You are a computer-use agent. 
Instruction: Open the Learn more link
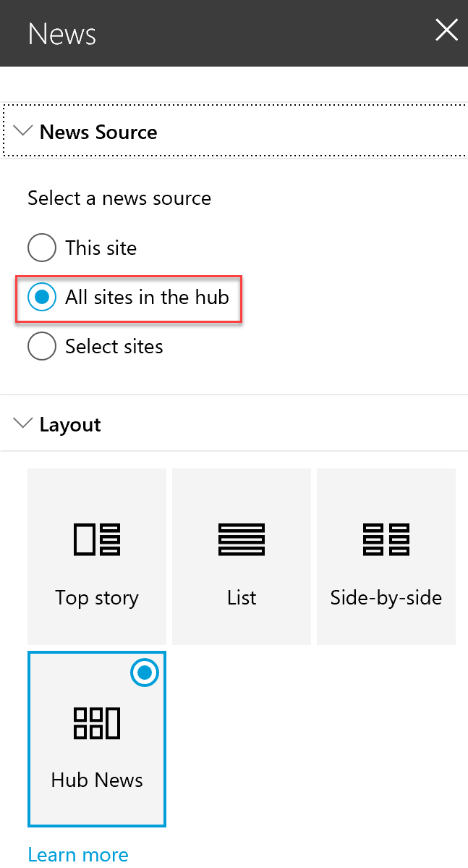(x=78, y=854)
